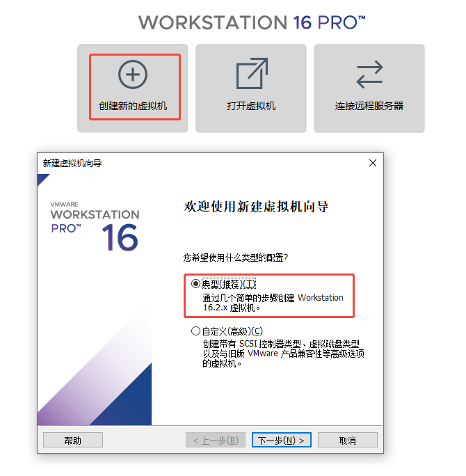Screen dimensions: 466x476
Task: Click the custom option SCSI controller description
Action: (283, 354)
